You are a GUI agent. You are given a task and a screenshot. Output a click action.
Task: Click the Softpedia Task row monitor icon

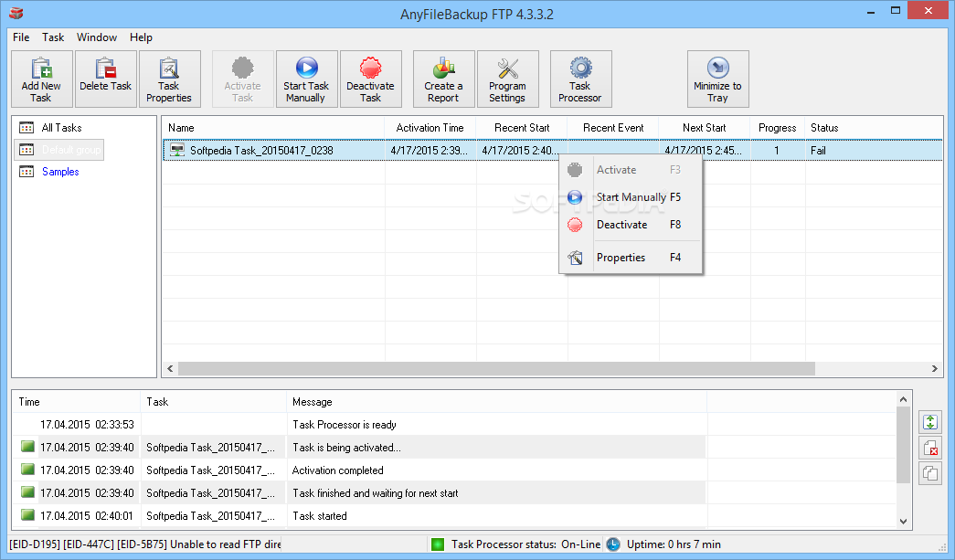pos(177,150)
